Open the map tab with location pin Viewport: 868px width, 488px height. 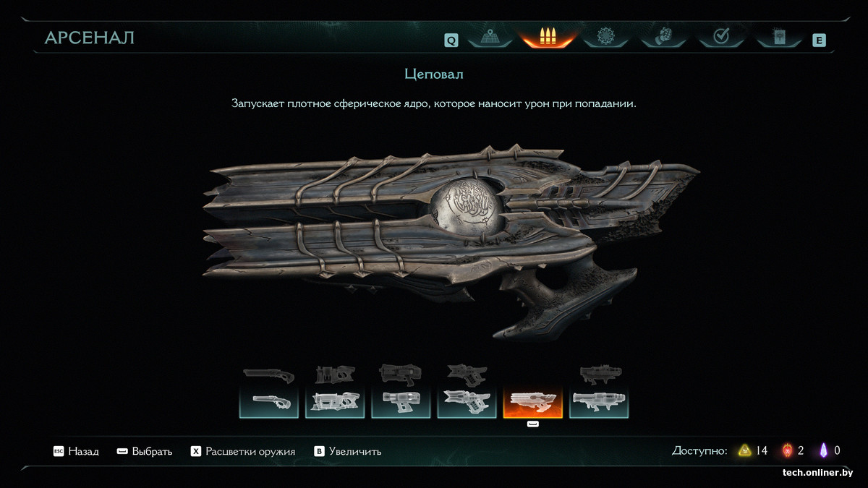(490, 37)
